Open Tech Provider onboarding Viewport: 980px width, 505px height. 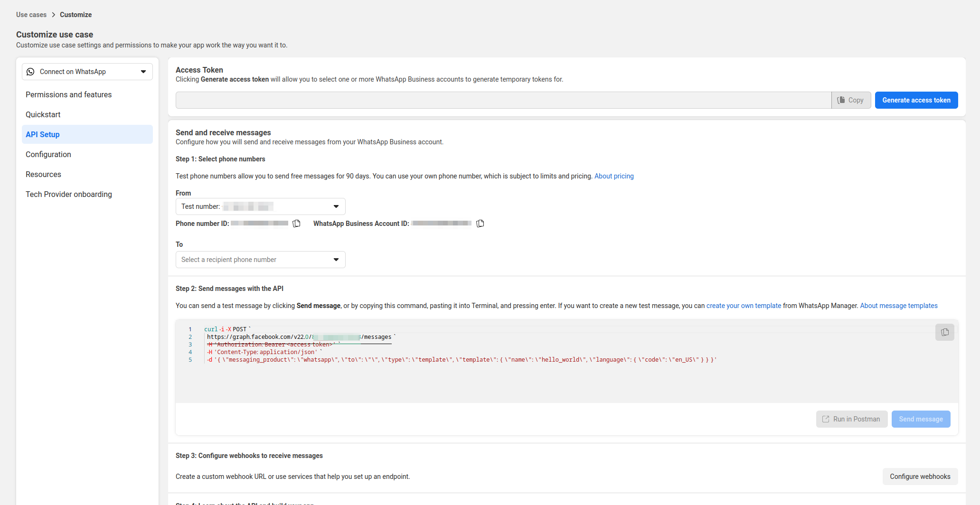tap(87, 194)
